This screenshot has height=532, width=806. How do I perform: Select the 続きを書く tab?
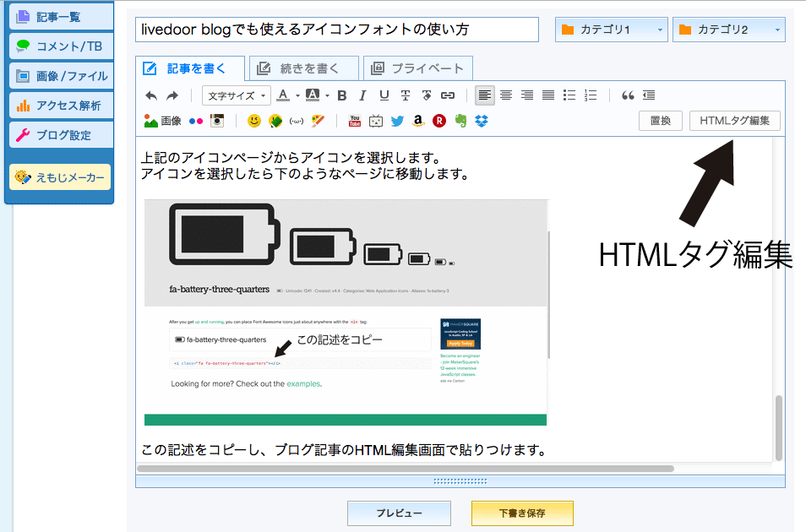[304, 68]
